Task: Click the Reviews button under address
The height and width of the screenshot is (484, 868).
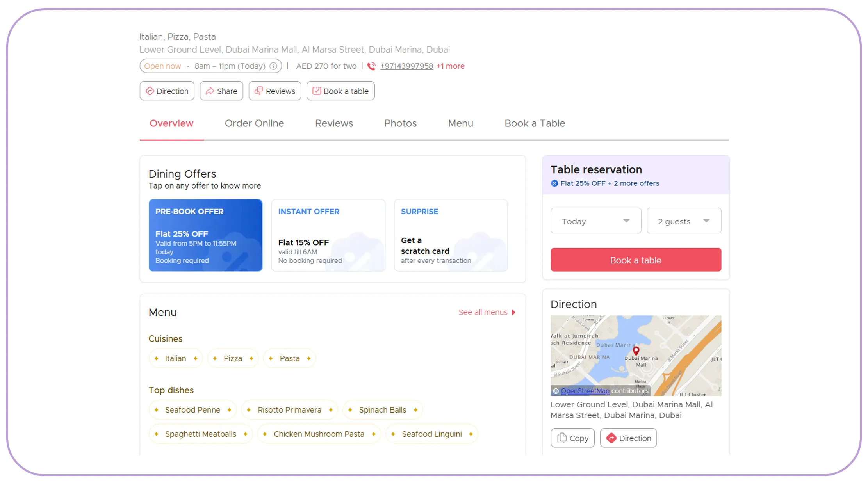Action: (275, 91)
